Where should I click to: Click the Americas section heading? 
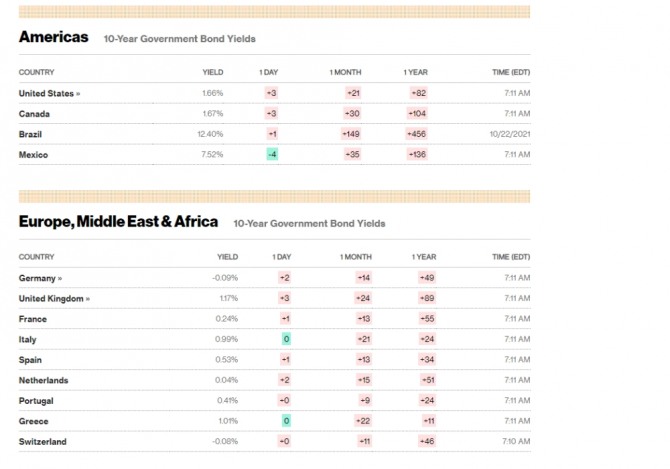[x=52, y=37]
